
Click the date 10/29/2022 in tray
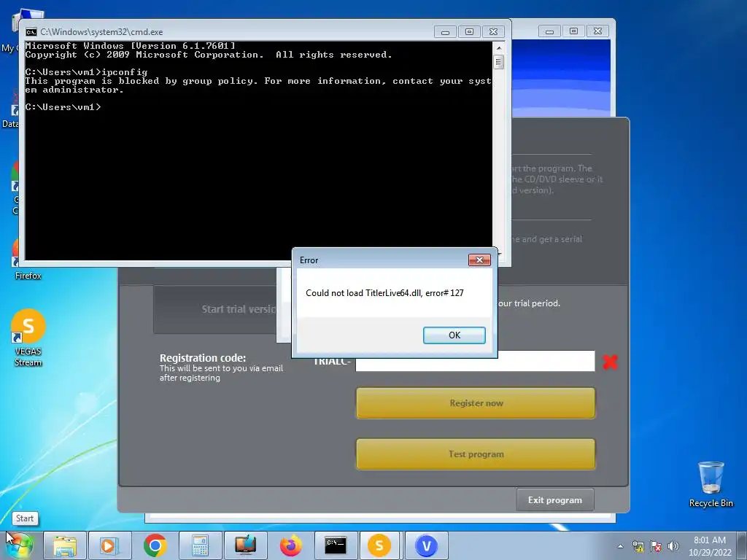point(710,553)
